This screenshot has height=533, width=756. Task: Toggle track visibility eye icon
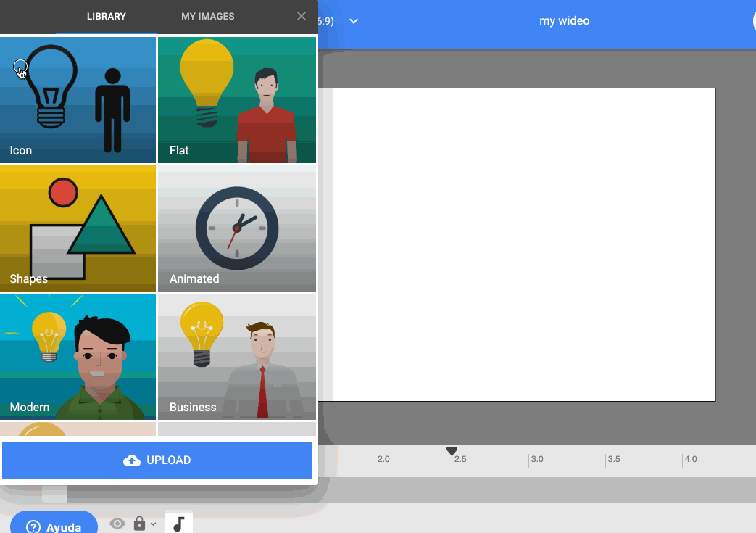pyautogui.click(x=117, y=524)
